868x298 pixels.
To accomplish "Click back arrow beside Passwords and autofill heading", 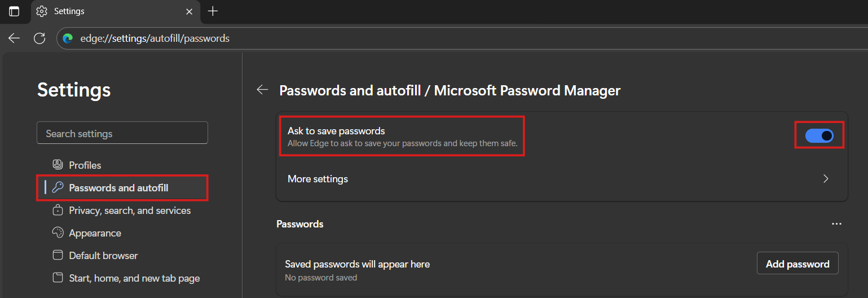I will pos(262,90).
